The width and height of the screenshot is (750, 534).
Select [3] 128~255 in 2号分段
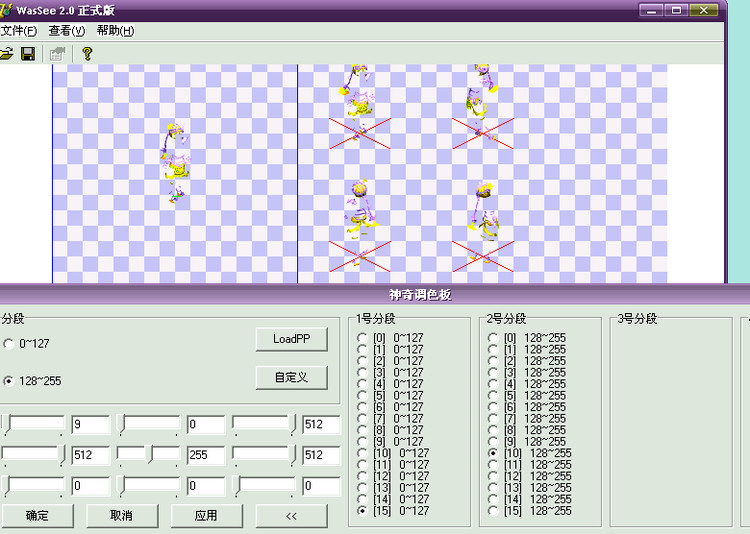click(x=527, y=372)
